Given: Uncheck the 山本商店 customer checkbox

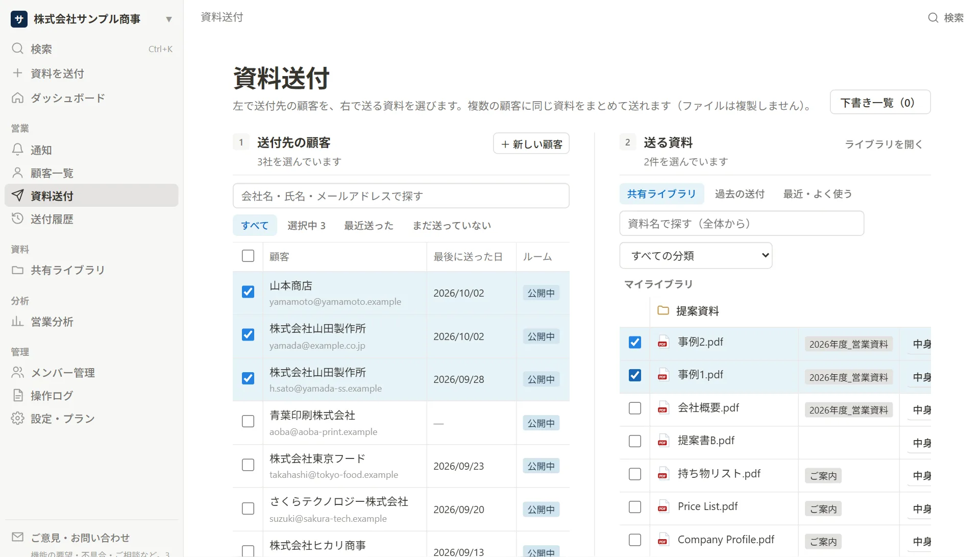Looking at the screenshot, I should [248, 292].
